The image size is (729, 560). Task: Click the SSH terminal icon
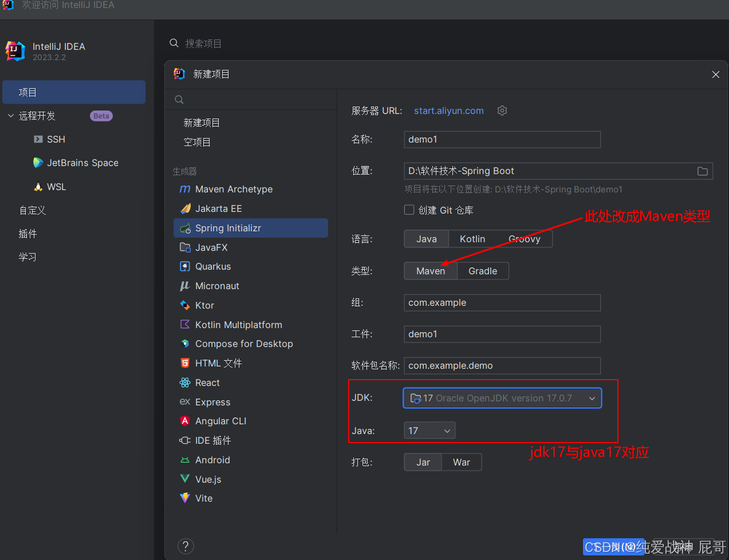pos(38,139)
